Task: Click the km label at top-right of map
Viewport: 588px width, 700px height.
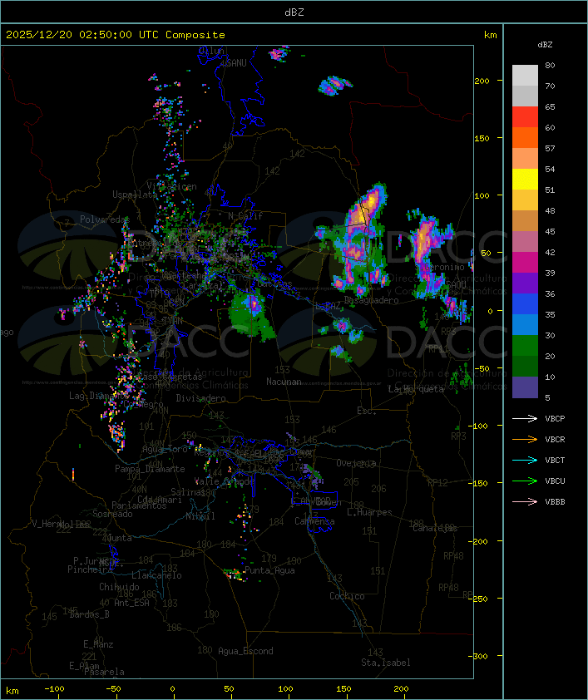Action: (490, 35)
